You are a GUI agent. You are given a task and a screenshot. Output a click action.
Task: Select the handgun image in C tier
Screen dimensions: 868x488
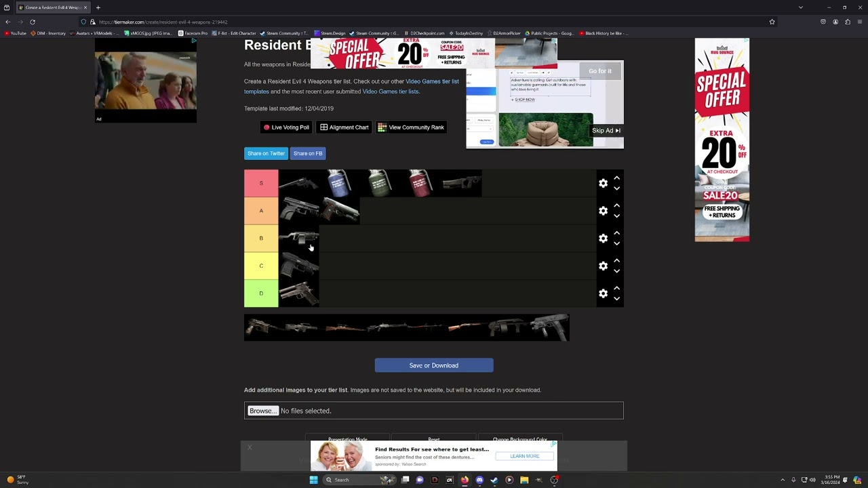point(298,266)
